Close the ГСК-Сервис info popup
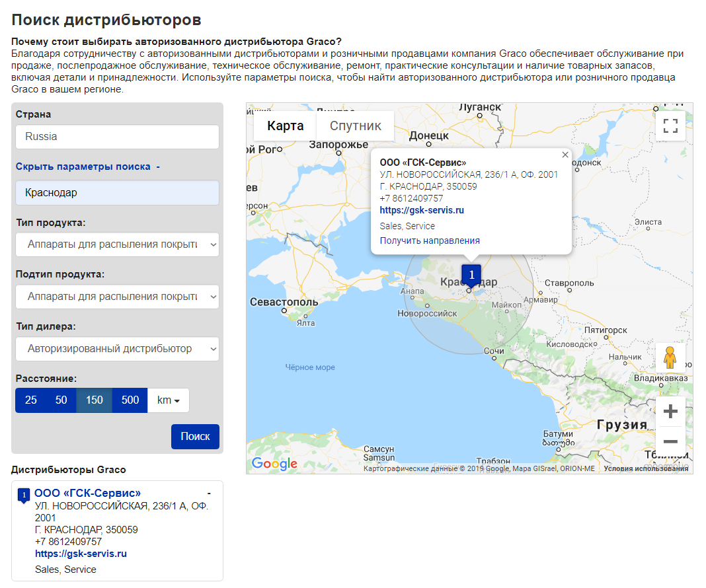Viewport: 706px width, 588px height. (565, 155)
